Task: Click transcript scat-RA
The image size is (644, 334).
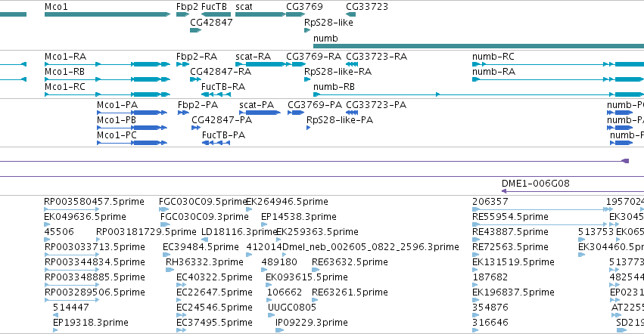Action: pyautogui.click(x=260, y=64)
